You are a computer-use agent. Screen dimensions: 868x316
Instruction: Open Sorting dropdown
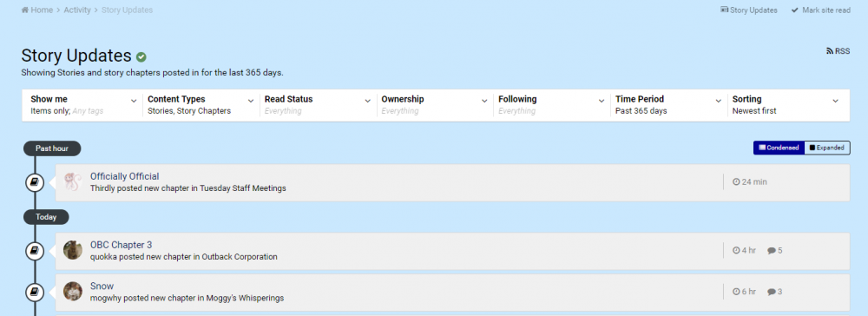tap(786, 105)
